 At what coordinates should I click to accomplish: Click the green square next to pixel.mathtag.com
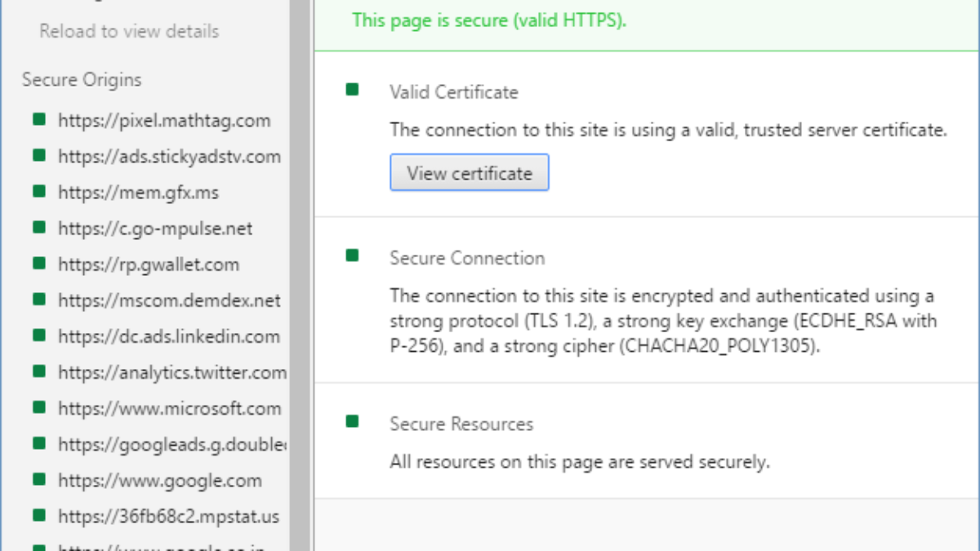(38, 119)
